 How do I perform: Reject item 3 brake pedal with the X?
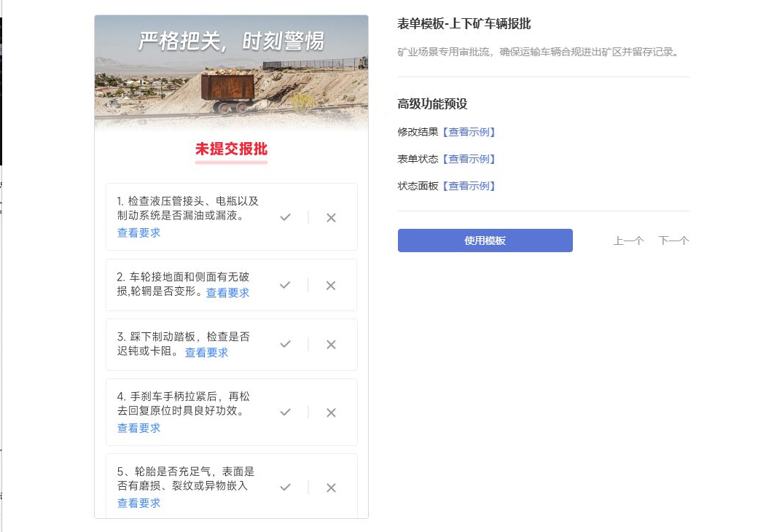click(x=331, y=345)
